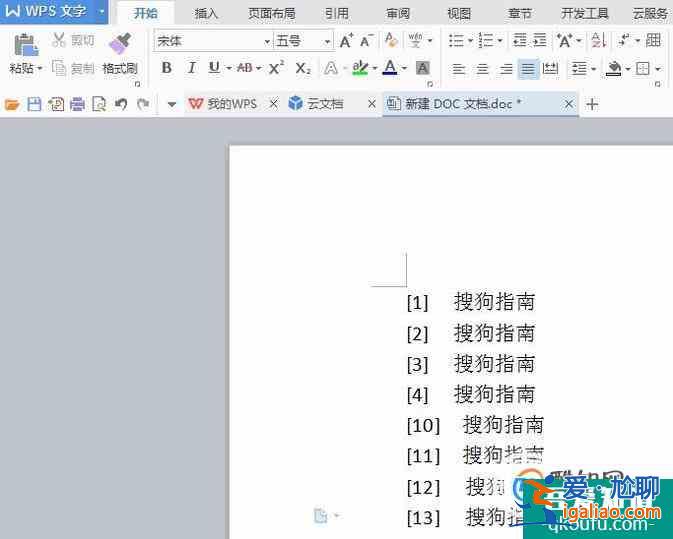Switch to the 页面布局 ribbon tab
673x539 pixels.
point(272,13)
